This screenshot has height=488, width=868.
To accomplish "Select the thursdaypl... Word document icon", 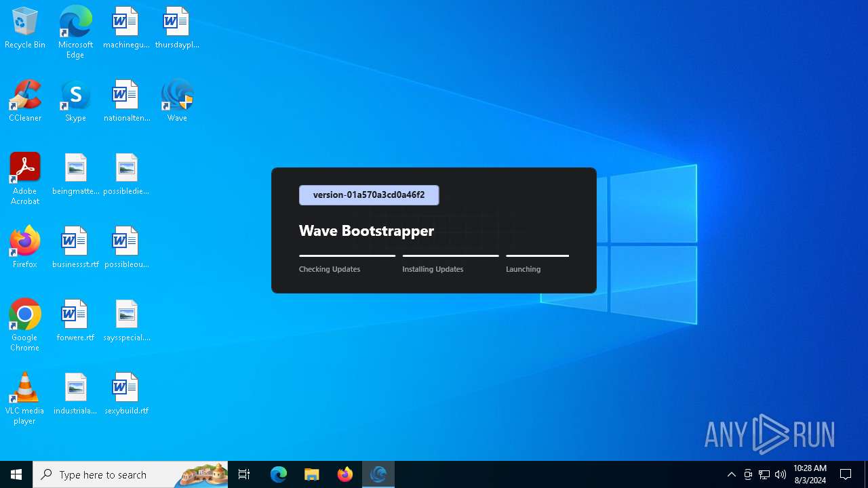I will pyautogui.click(x=177, y=28).
